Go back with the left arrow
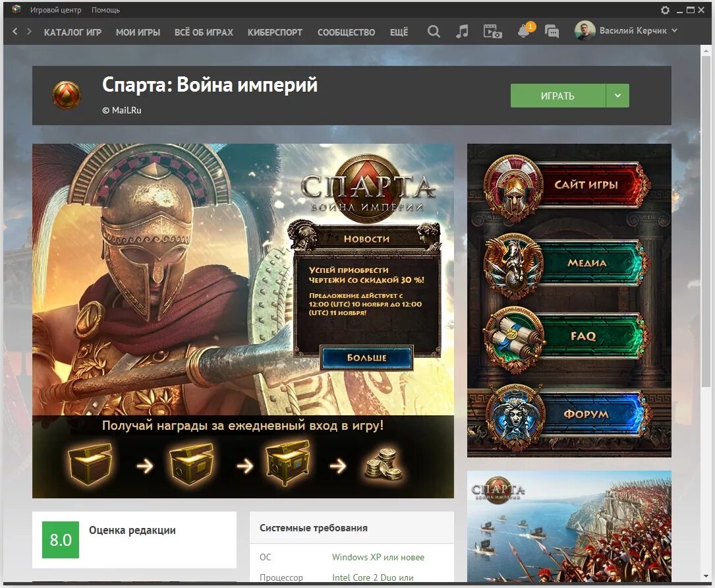Viewport: 715px width, 588px height. [15, 32]
